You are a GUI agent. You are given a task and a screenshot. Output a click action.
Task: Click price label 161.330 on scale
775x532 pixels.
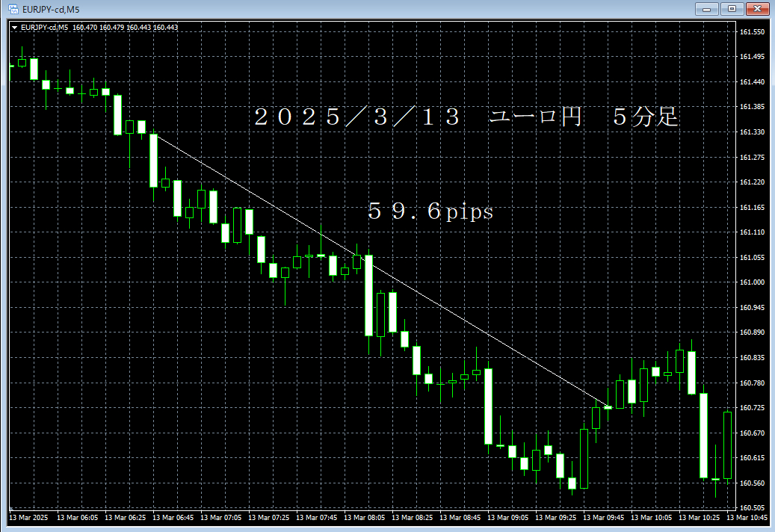point(752,132)
